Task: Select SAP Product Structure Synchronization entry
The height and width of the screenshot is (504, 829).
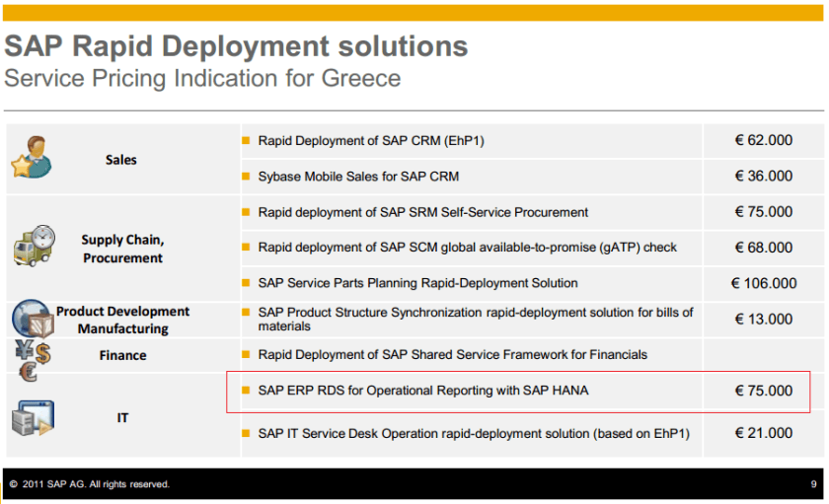Action: point(475,319)
